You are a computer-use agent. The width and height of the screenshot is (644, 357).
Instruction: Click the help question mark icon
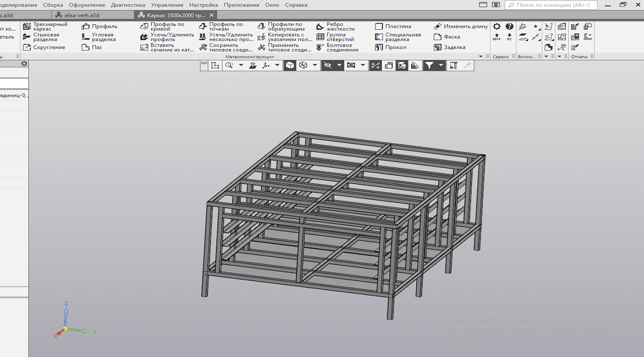click(x=509, y=27)
